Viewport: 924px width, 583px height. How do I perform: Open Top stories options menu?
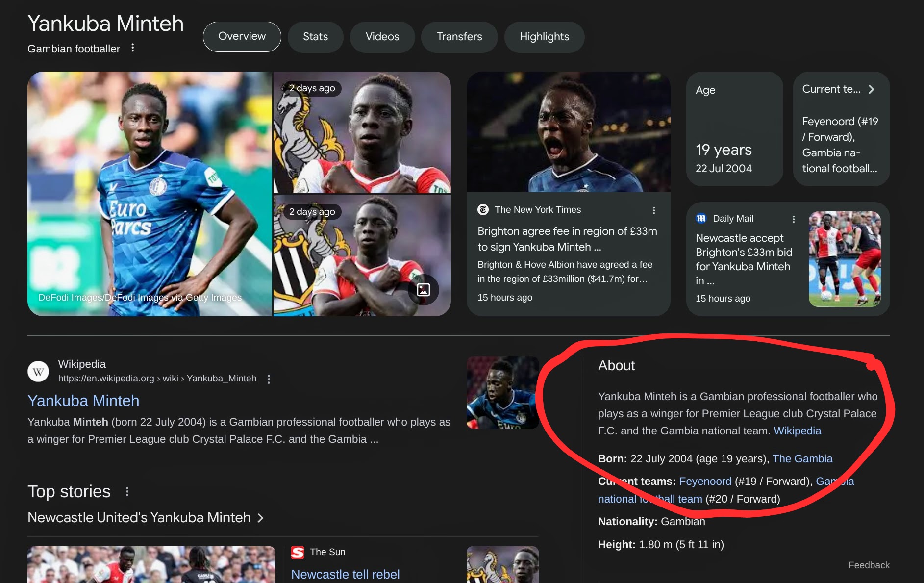pos(127,491)
